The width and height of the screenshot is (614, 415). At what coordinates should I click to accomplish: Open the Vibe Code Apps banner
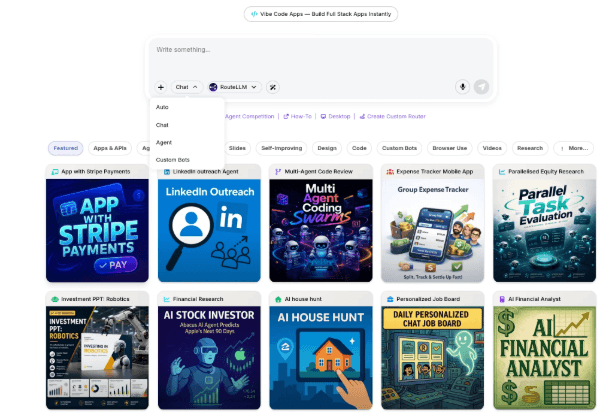tap(321, 14)
